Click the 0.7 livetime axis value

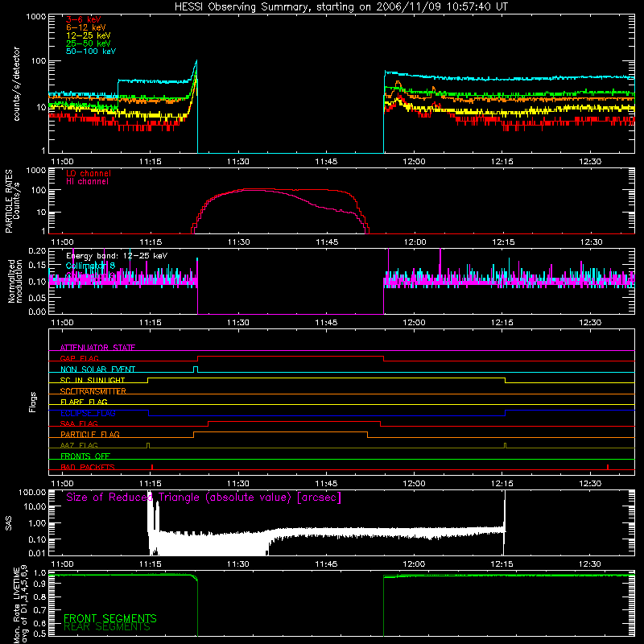[x=39, y=610]
